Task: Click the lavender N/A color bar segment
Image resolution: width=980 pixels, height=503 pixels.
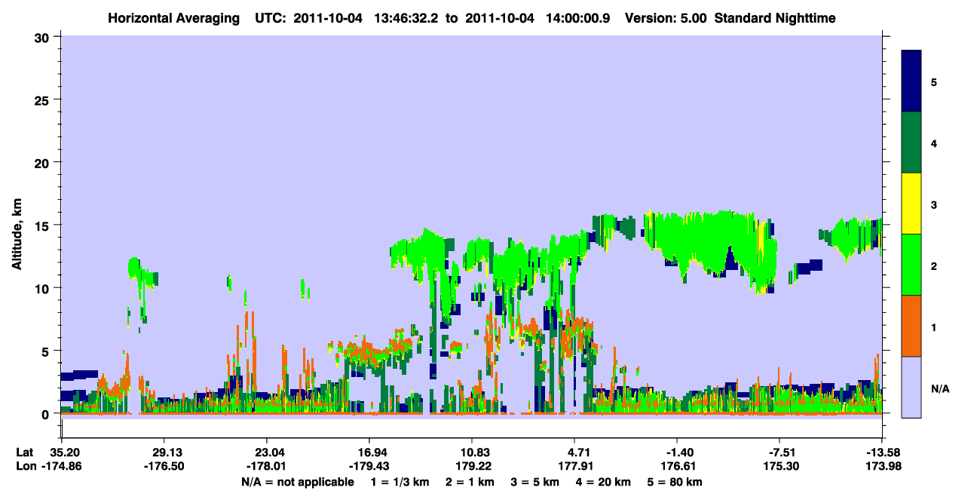Action: [x=911, y=386]
